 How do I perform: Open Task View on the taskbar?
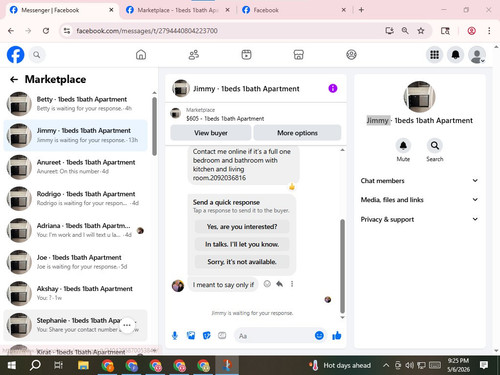point(59,365)
